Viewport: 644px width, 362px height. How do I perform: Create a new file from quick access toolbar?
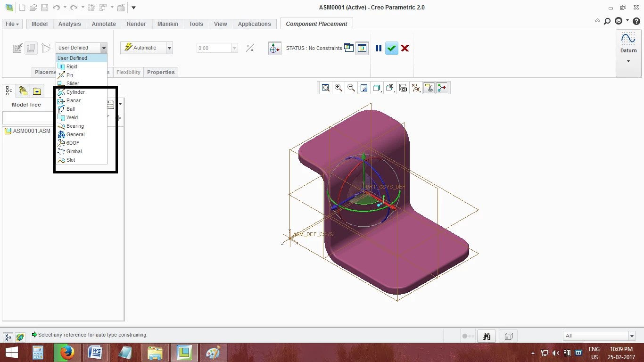22,8
